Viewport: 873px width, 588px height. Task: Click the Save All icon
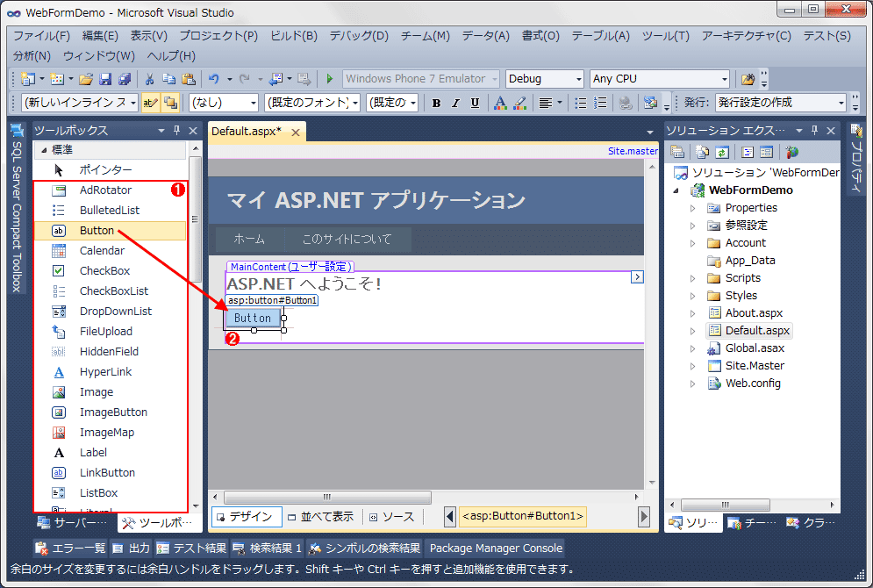[x=125, y=79]
